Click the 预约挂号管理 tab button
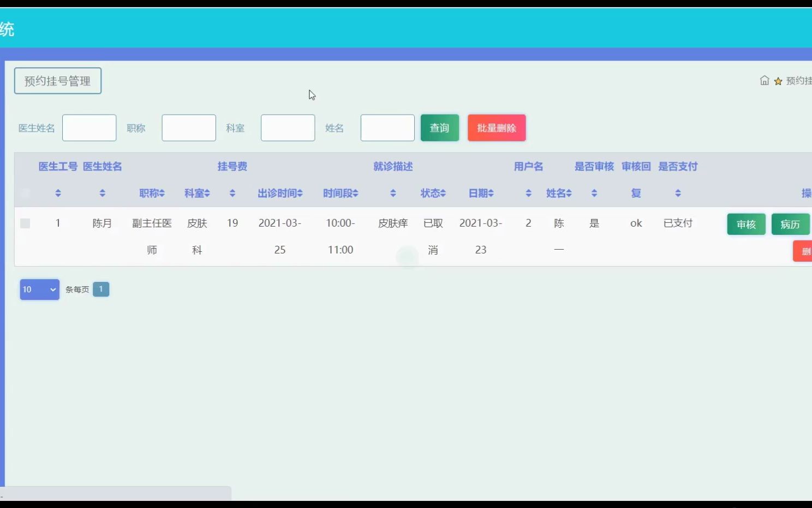 click(58, 81)
